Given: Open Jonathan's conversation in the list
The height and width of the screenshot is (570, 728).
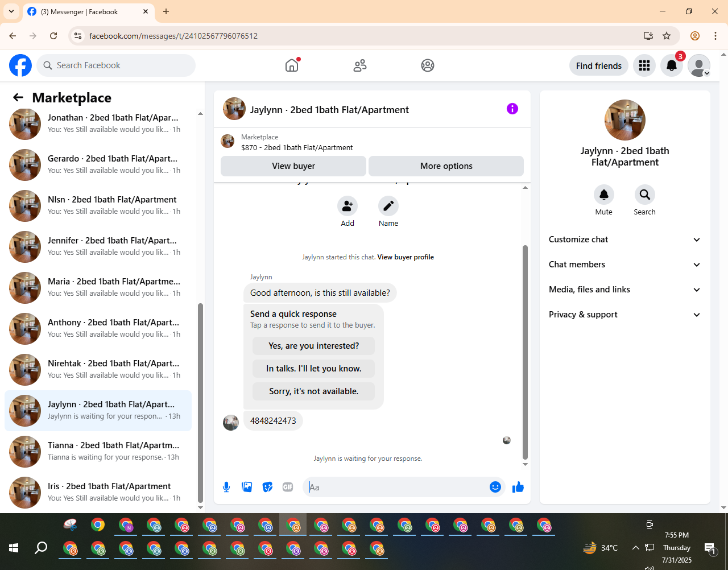Looking at the screenshot, I should click(98, 123).
